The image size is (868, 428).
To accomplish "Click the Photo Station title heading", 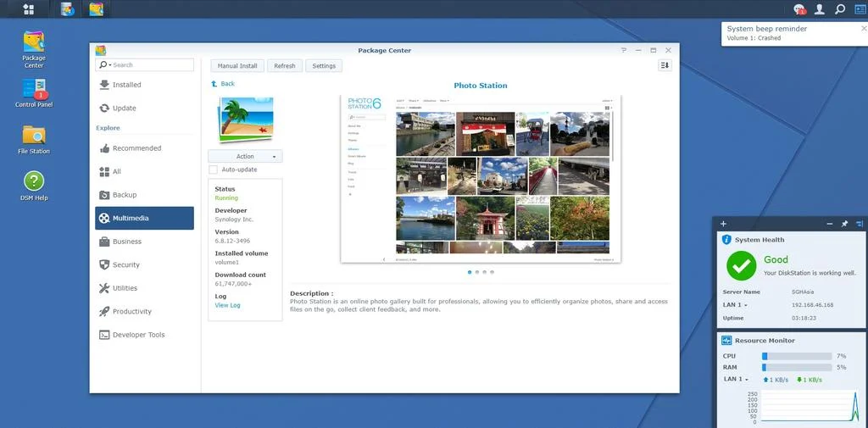I will click(x=481, y=86).
